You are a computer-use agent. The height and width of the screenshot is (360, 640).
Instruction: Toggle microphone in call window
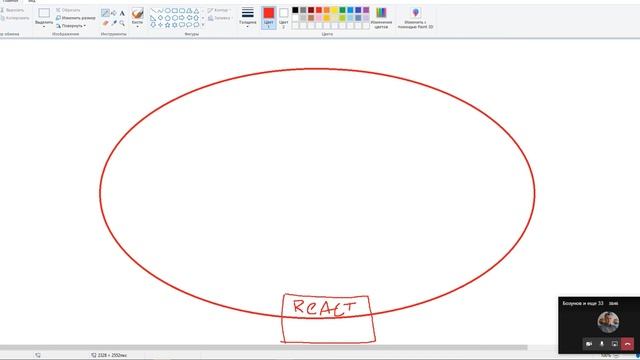click(x=602, y=344)
